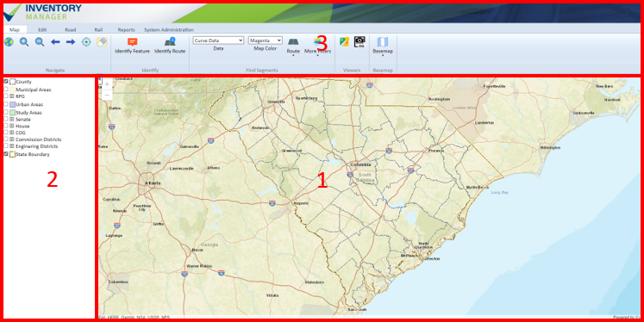Open the Curve Data dropdown
Viewport: 644px width, 322px height.
coord(218,40)
